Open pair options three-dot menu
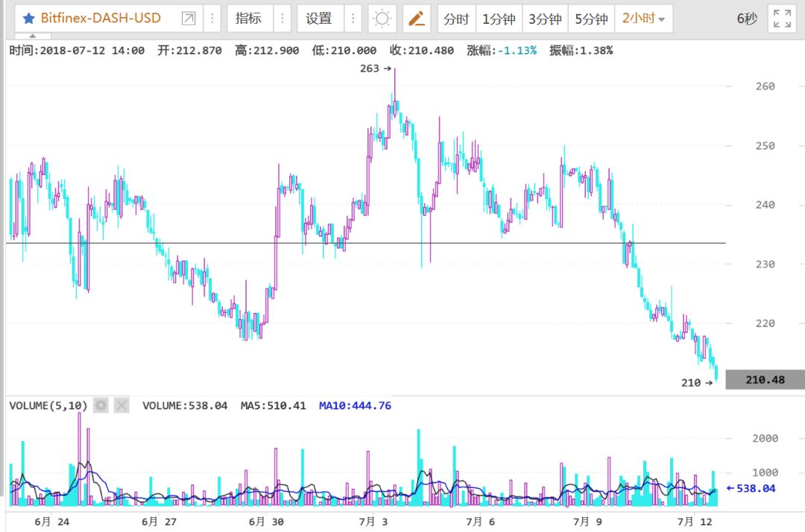Screen dimensions: 805x532 point(212,19)
